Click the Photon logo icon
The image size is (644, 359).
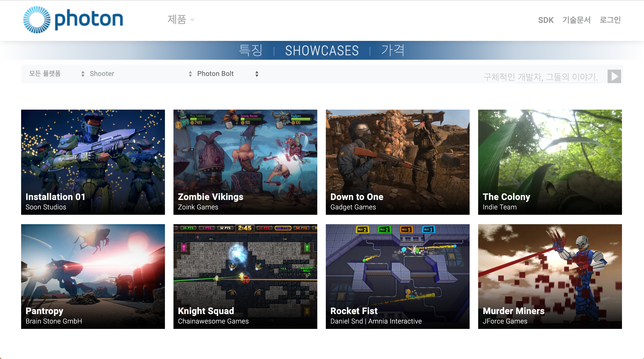pos(37,20)
